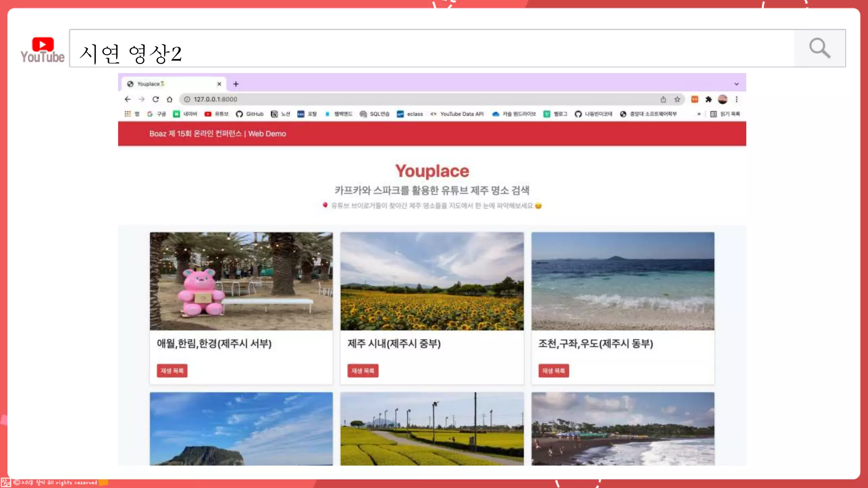The height and width of the screenshot is (488, 868).
Task: Click playlist button under 애월,한림,한경 card
Action: pos(172,371)
